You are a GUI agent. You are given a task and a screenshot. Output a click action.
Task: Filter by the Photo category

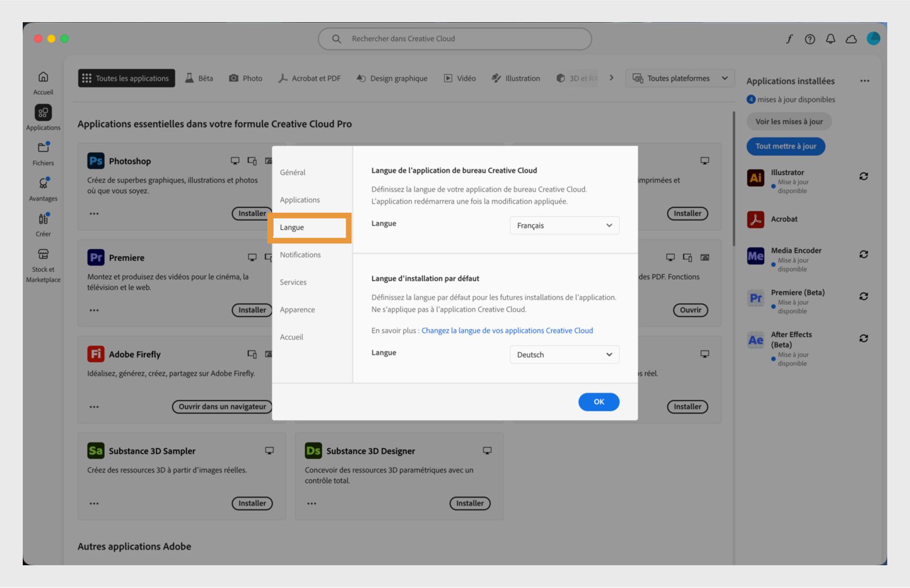pos(246,78)
